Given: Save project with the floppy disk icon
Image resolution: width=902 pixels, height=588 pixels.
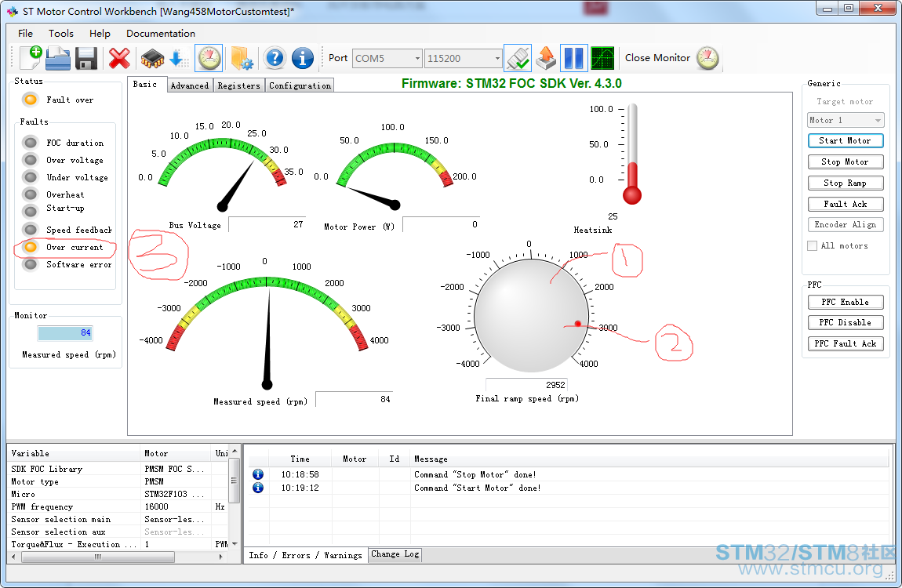Looking at the screenshot, I should point(85,59).
